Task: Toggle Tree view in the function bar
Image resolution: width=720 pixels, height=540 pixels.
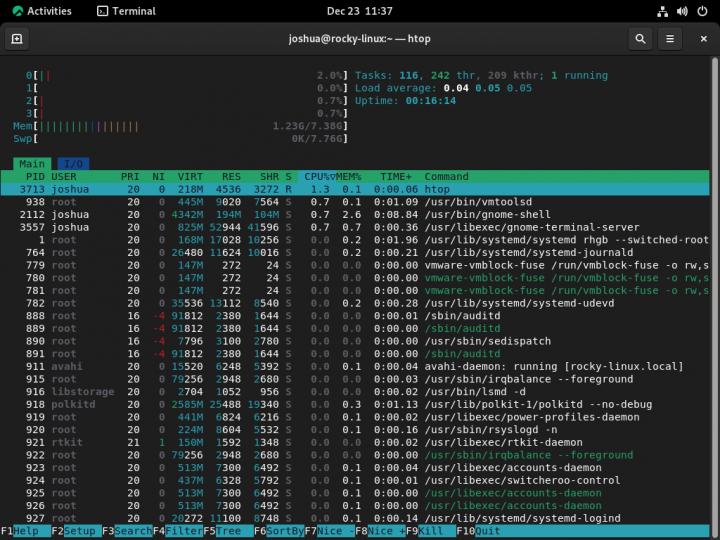Action: pyautogui.click(x=228, y=531)
